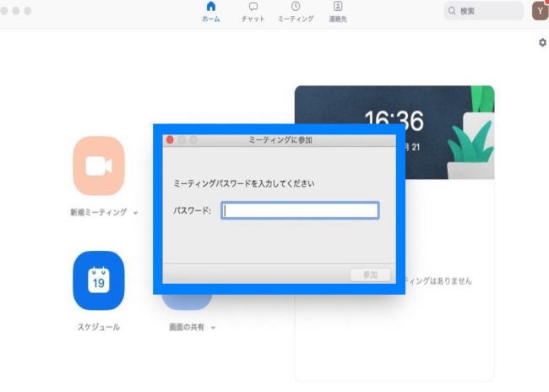
Task: Go to the 連絡先 tab
Action: [x=338, y=12]
